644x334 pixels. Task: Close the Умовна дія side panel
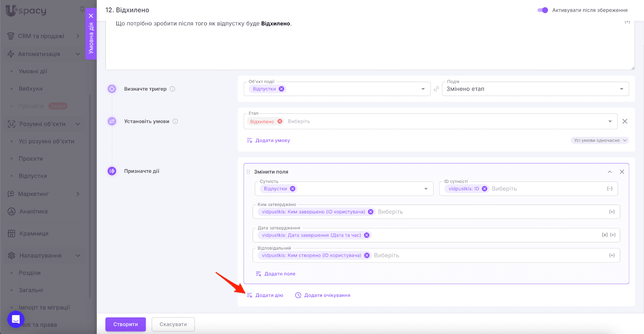(91, 16)
